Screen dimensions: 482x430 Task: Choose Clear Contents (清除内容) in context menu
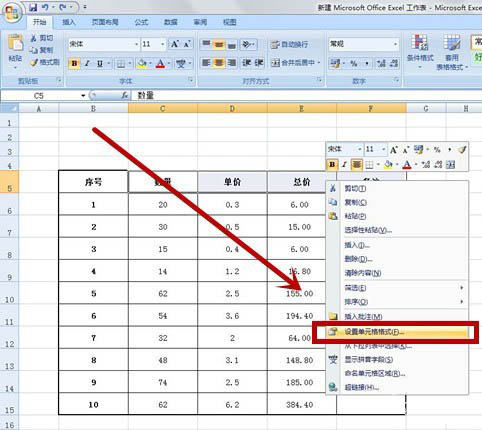tap(397, 273)
